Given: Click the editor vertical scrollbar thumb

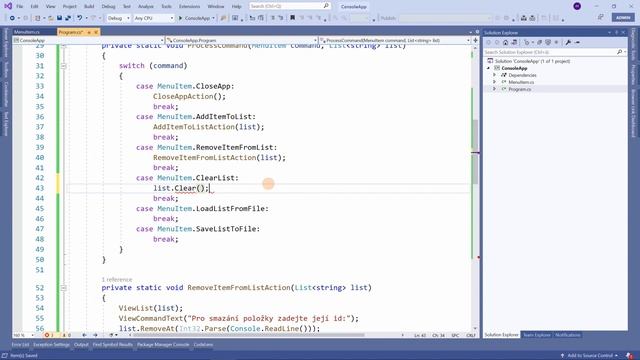Looking at the screenshot, I should coord(475,151).
